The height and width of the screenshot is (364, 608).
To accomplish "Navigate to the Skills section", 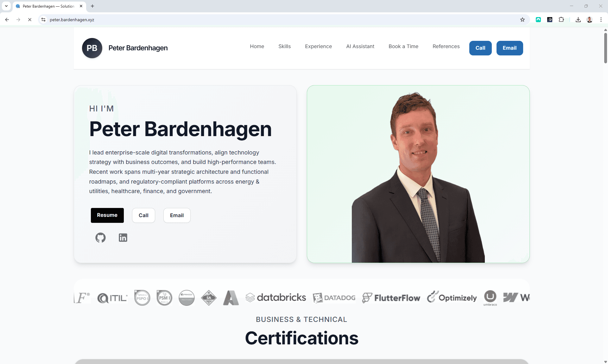I will 284,46.
